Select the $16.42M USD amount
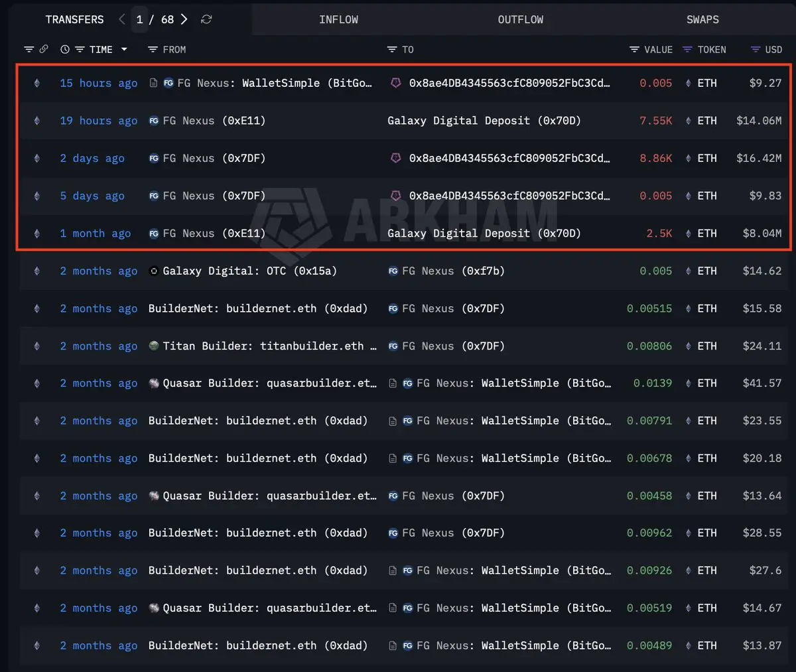Image resolution: width=796 pixels, height=672 pixels. click(x=759, y=158)
